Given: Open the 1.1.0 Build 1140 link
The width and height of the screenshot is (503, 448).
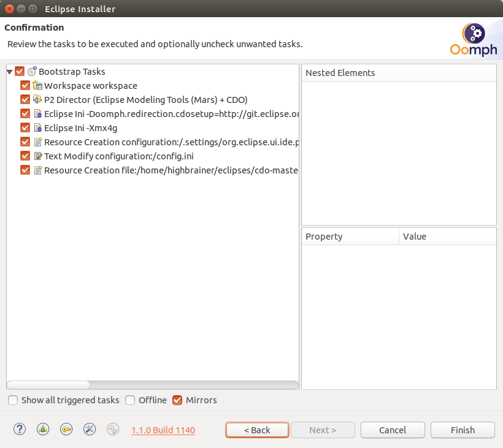Looking at the screenshot, I should point(163,430).
